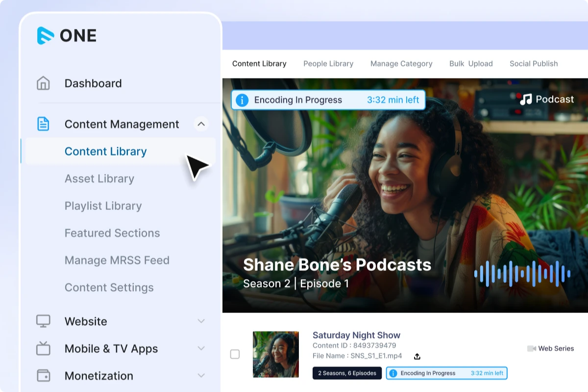
Task: Click the ONE logo icon
Action: (x=46, y=35)
